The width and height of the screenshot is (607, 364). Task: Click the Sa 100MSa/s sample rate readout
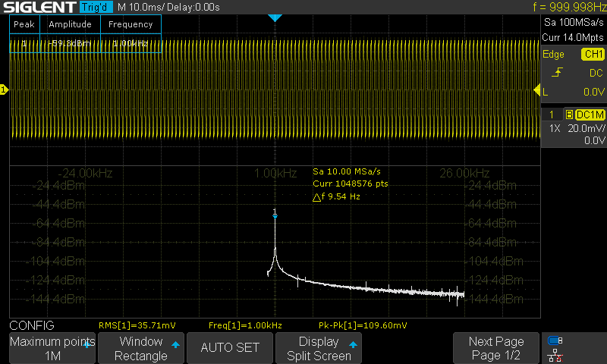[574, 23]
